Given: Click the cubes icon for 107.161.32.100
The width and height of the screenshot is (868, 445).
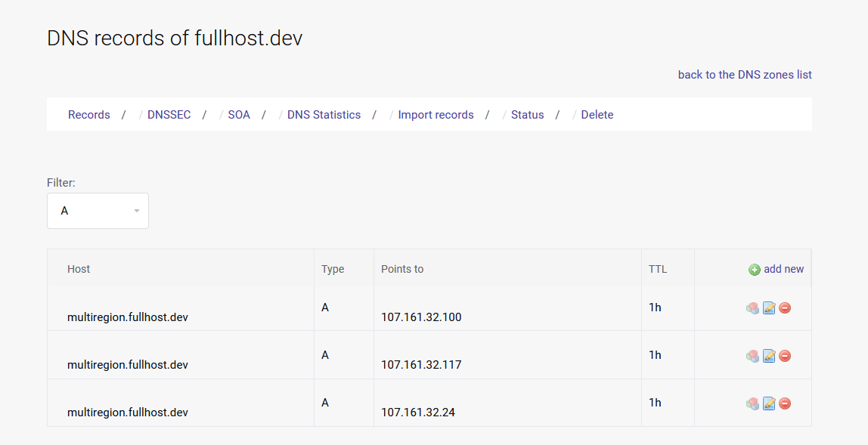Looking at the screenshot, I should (x=752, y=308).
